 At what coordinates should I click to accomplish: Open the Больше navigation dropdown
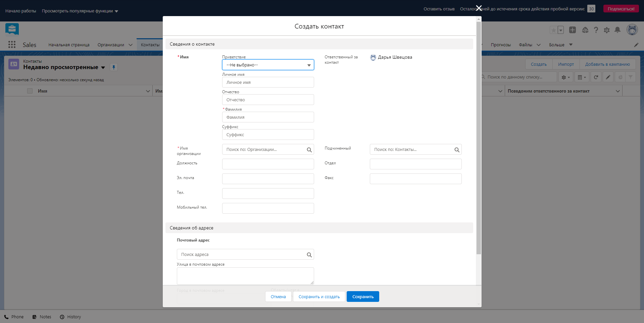(560, 45)
